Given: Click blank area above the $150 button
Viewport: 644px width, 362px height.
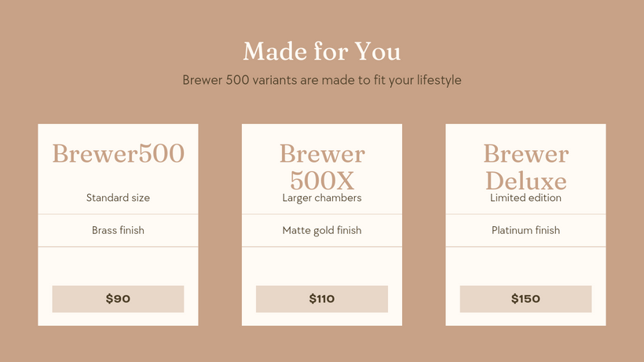Looking at the screenshot, I should pos(525,266).
